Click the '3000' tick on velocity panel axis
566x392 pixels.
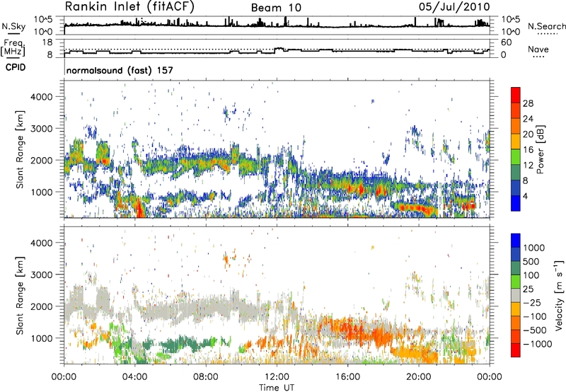point(41,275)
